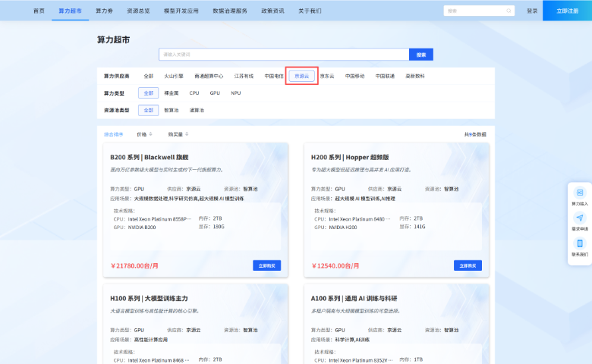This screenshot has height=364, width=592.
Task: Click the 立即注册 button
Action: [567, 11]
